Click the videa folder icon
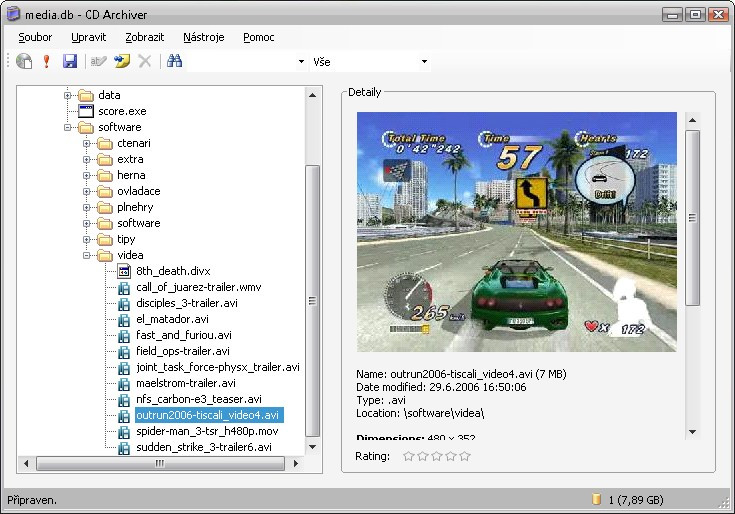The height and width of the screenshot is (514, 735). [x=105, y=255]
